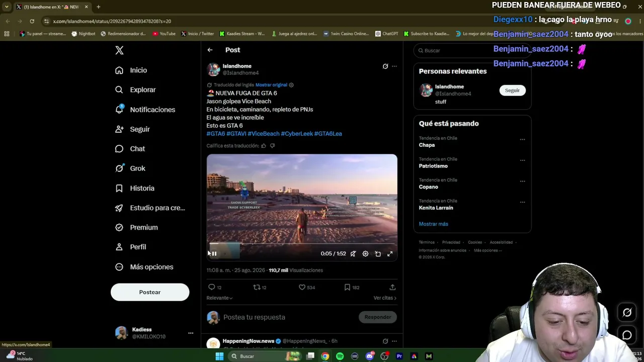Open a new Chrome tab

[x=98, y=7]
